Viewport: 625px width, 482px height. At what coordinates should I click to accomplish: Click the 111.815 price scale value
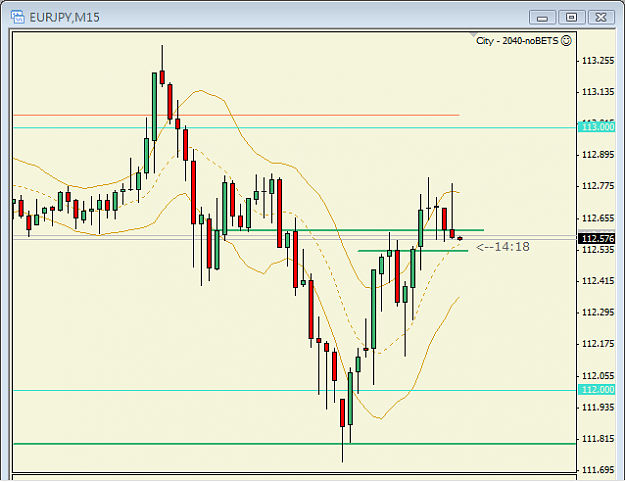tap(598, 439)
